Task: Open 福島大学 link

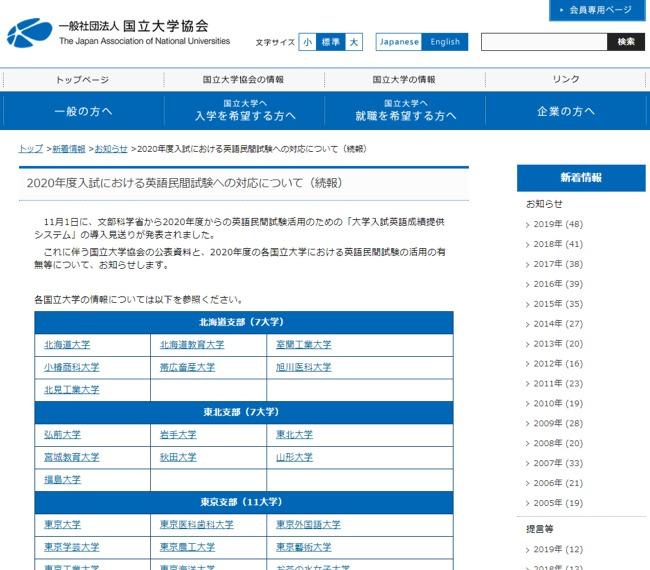Action: (63, 480)
